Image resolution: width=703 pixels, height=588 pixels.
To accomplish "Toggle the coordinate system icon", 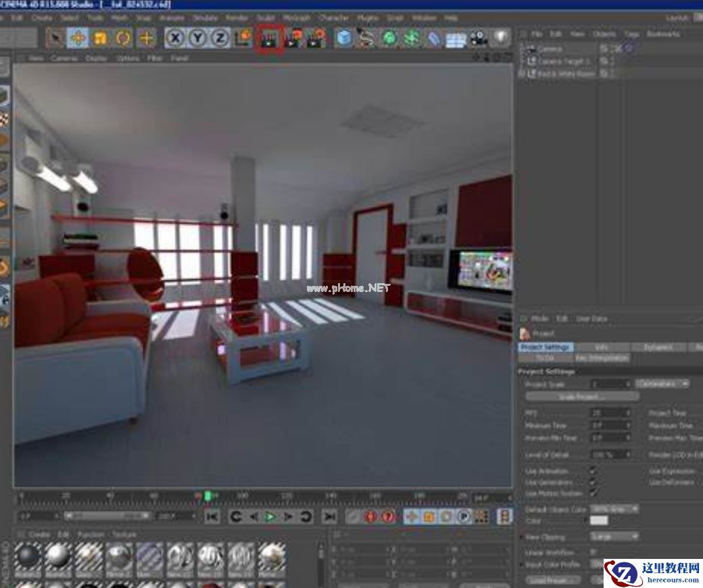I will tap(243, 39).
